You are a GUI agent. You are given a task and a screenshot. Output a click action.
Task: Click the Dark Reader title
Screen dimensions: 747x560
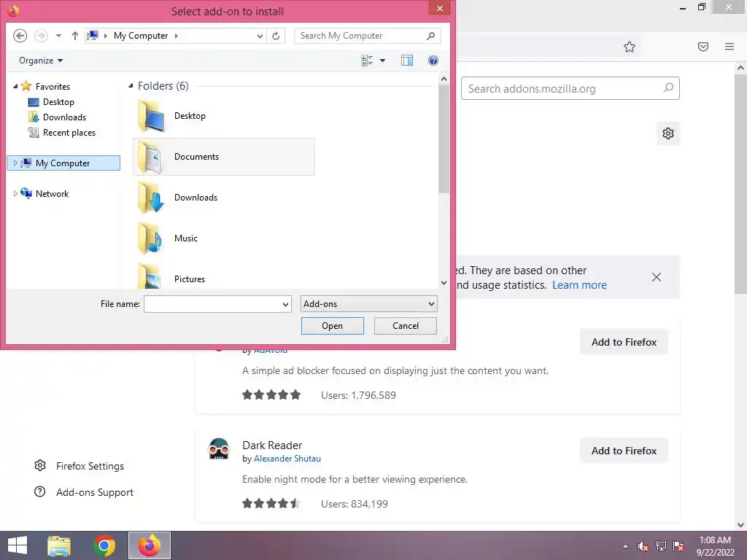272,446
